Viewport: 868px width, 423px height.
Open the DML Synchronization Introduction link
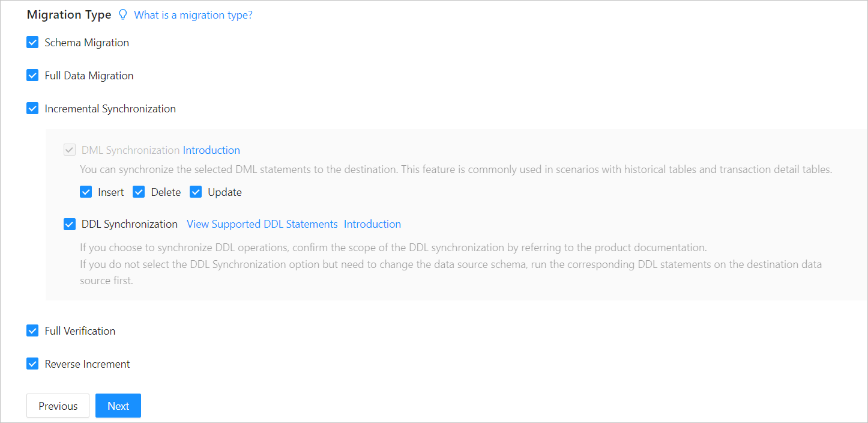coord(211,150)
